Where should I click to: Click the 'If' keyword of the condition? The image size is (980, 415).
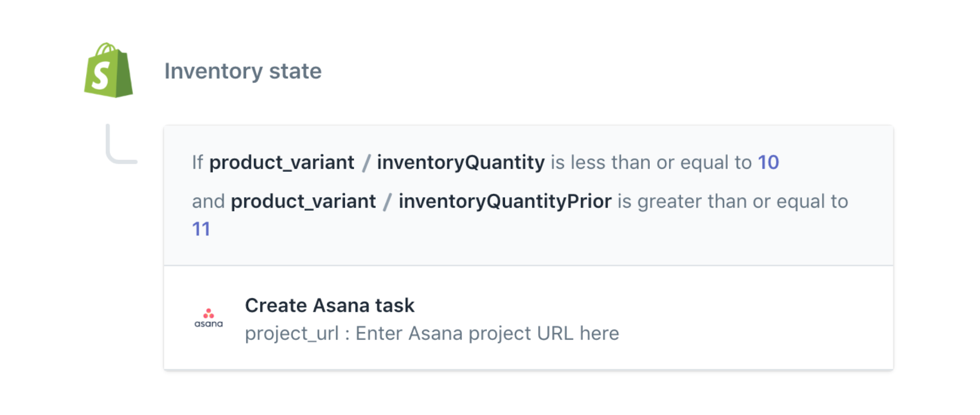197,162
